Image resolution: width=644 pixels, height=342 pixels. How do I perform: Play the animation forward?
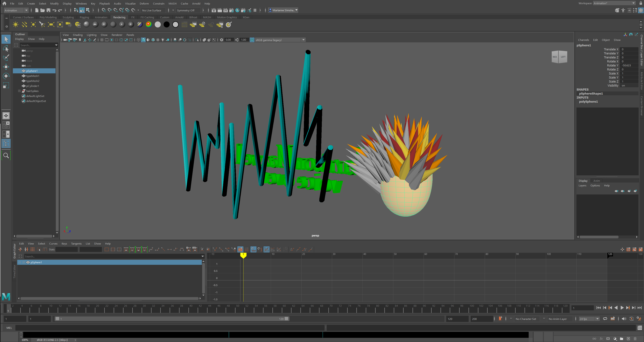(x=622, y=308)
